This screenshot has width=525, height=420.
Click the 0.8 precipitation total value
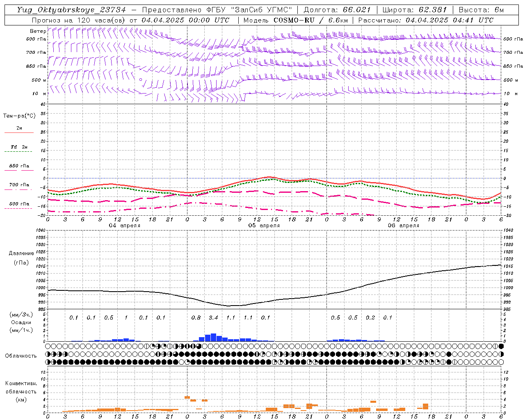[196, 317]
